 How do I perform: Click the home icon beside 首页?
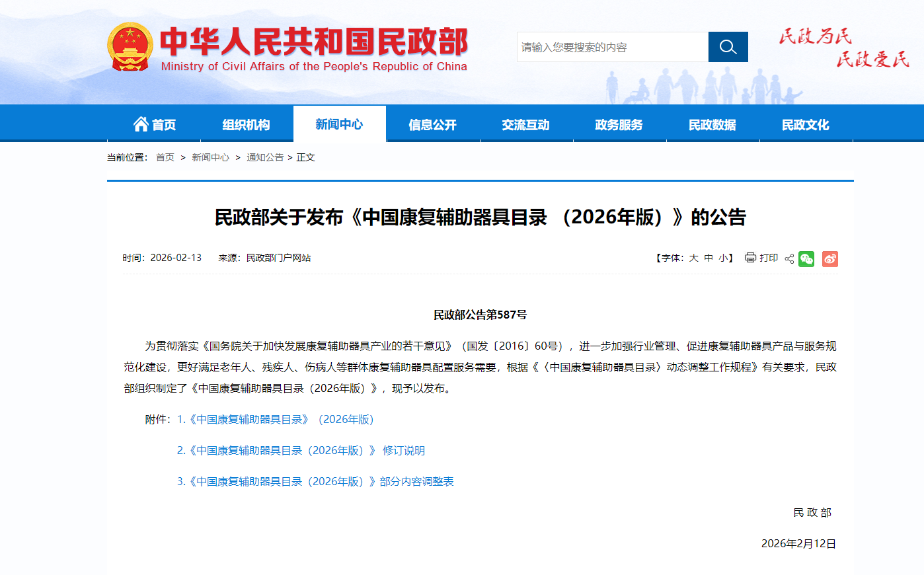(x=141, y=122)
